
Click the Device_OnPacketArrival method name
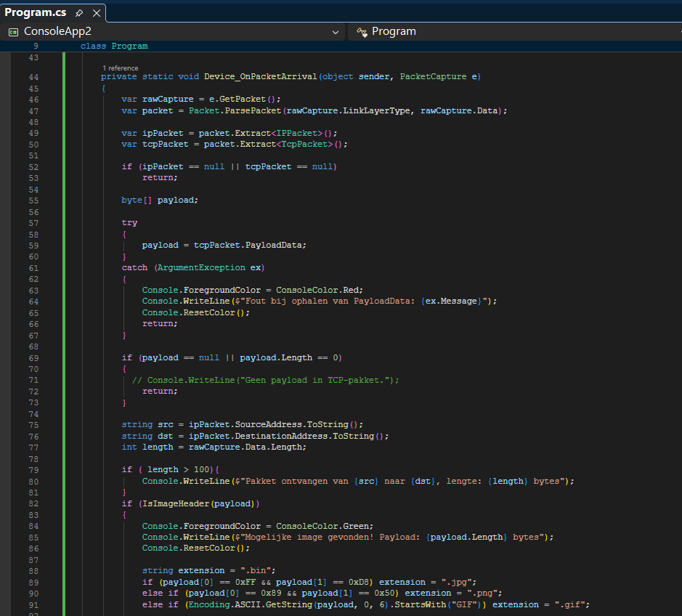(x=260, y=77)
